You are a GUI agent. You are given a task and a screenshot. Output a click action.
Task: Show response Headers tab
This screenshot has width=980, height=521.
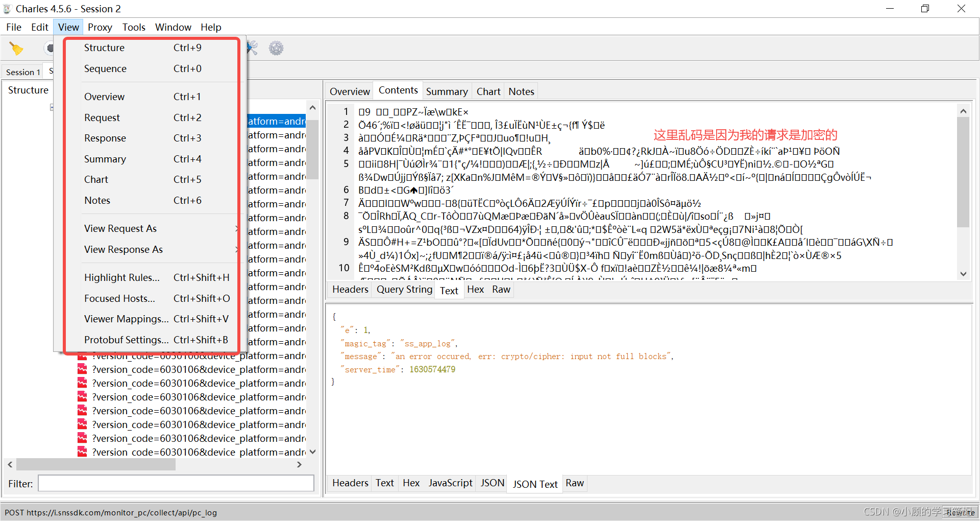coord(350,483)
